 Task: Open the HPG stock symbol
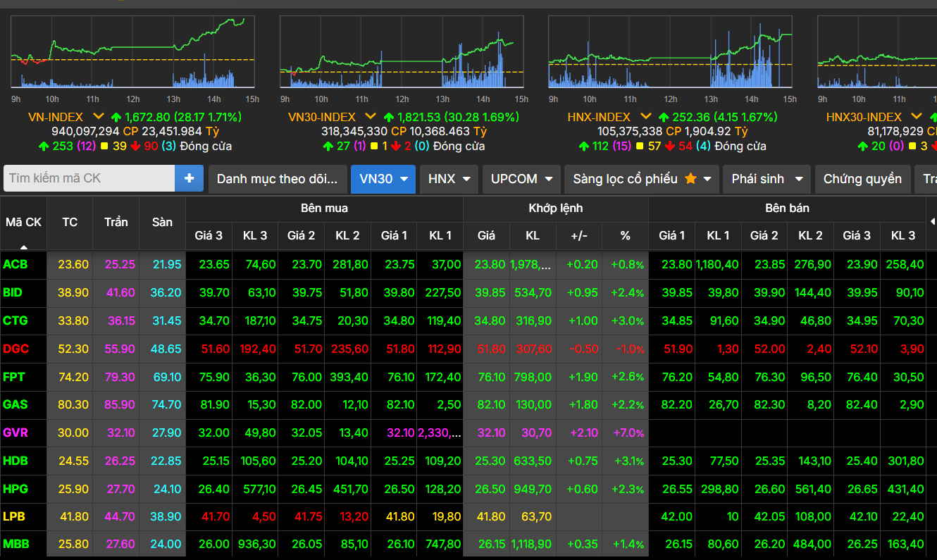click(x=15, y=488)
